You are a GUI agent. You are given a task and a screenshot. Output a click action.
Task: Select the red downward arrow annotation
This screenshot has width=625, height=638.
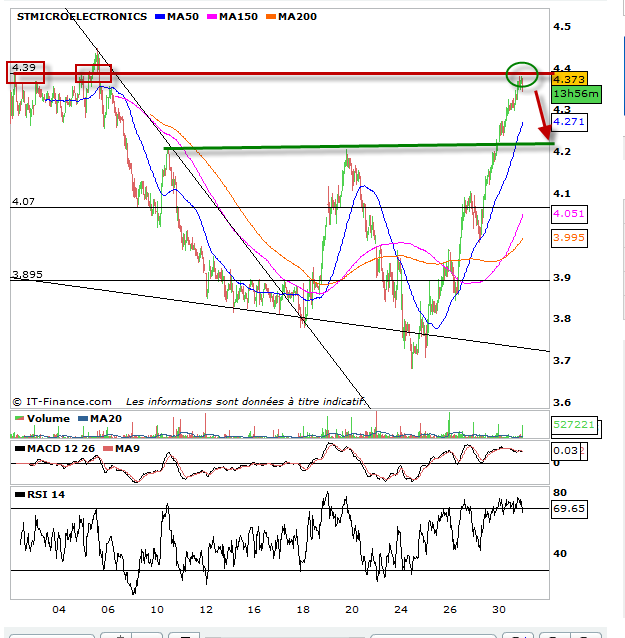pyautogui.click(x=540, y=115)
